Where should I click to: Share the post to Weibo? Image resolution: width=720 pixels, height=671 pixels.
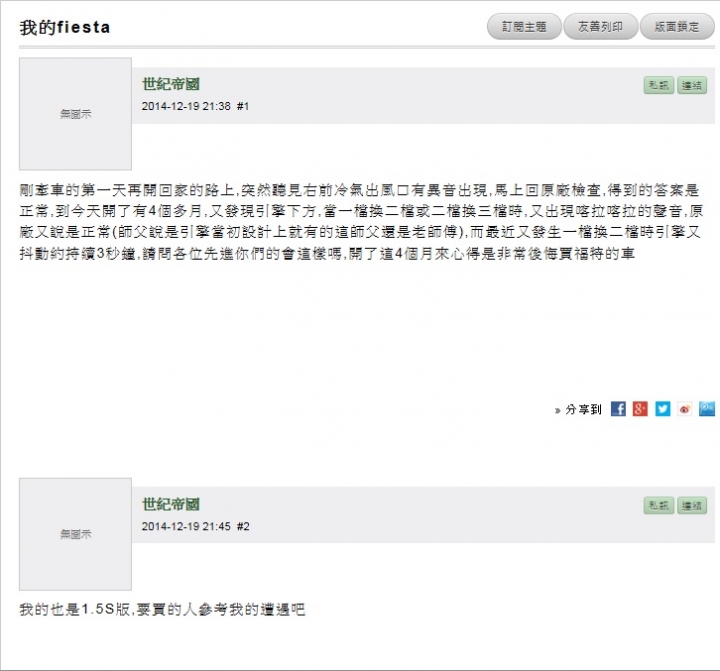pos(684,409)
